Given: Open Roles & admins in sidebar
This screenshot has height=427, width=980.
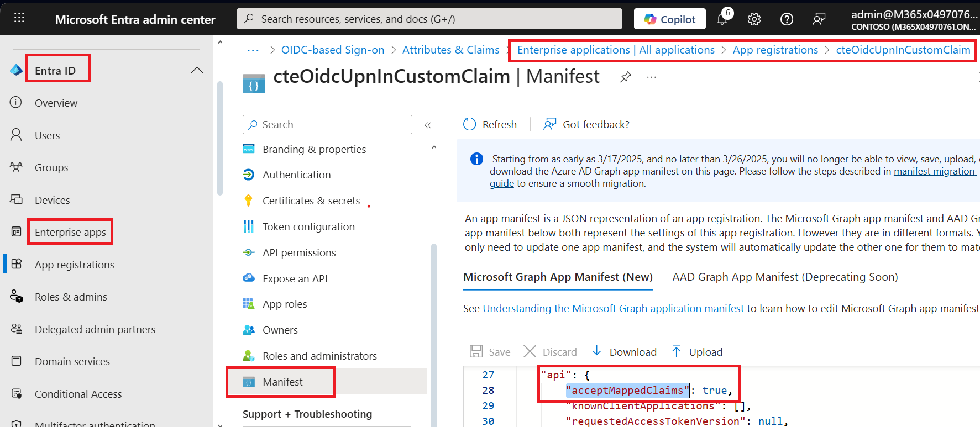Looking at the screenshot, I should point(71,297).
